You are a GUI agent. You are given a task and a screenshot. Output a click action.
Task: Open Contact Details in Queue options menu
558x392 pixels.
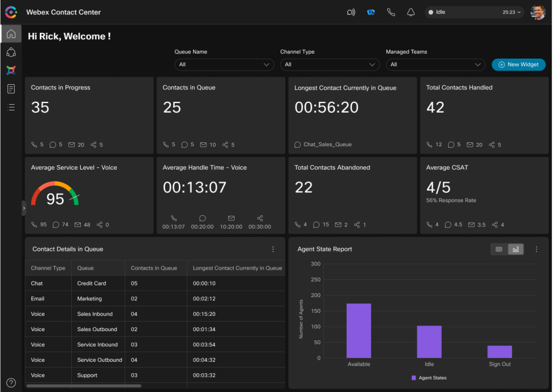(x=273, y=249)
